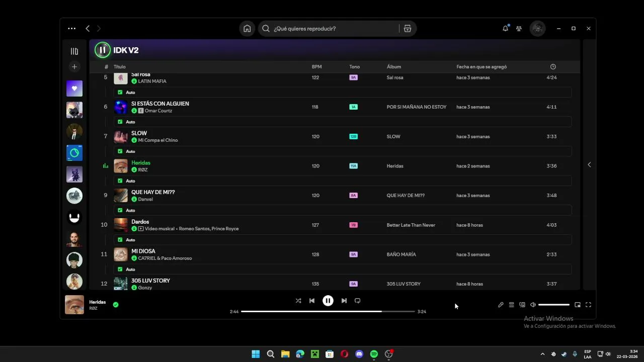644x362 pixels.
Task: Open artist link Mi Compa el Chino
Action: coord(158,140)
